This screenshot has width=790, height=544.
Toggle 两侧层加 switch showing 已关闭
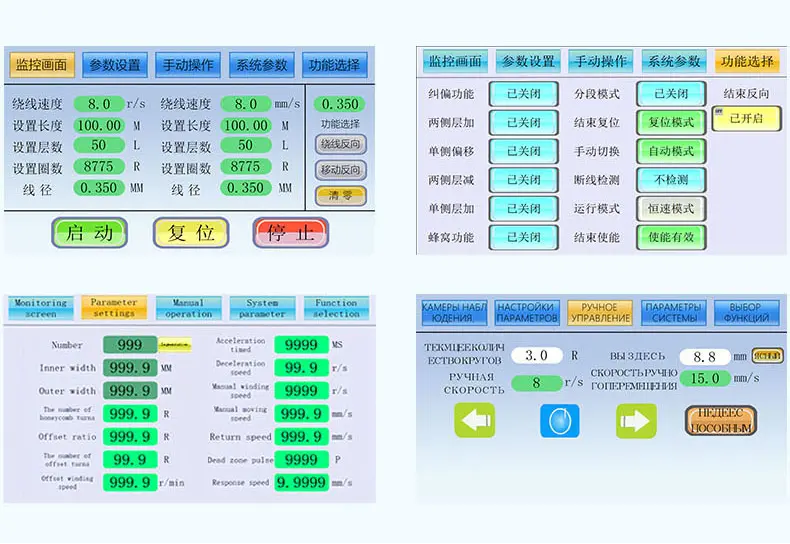point(524,122)
